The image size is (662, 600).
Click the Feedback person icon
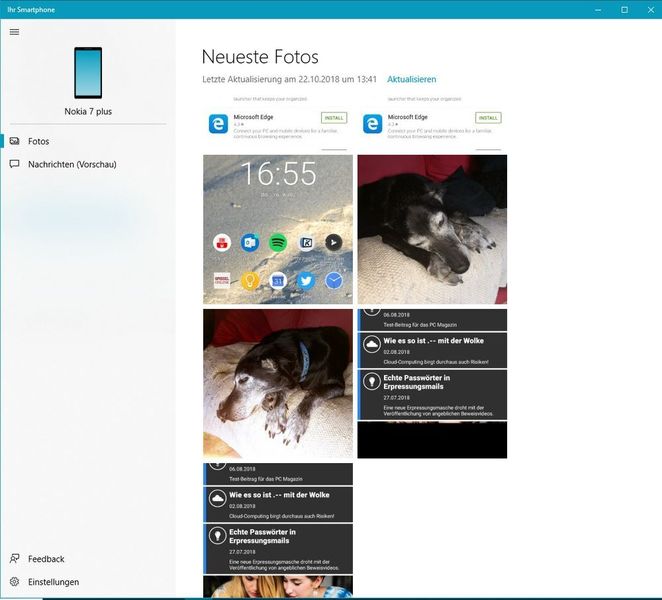pyautogui.click(x=14, y=559)
